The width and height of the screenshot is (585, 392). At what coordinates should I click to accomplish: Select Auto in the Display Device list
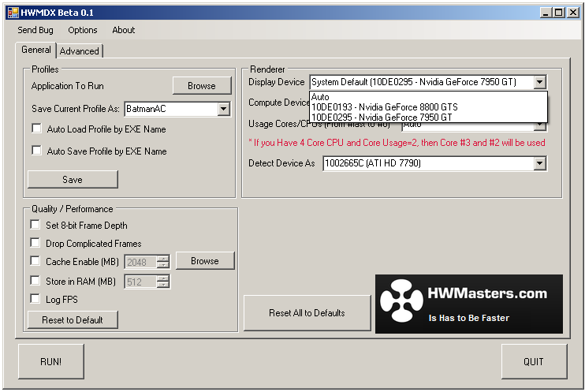point(428,97)
